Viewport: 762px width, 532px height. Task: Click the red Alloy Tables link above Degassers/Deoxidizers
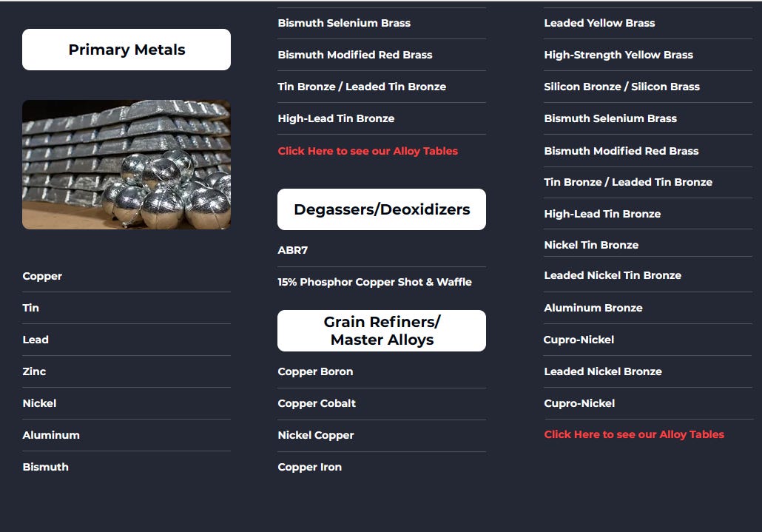point(368,151)
